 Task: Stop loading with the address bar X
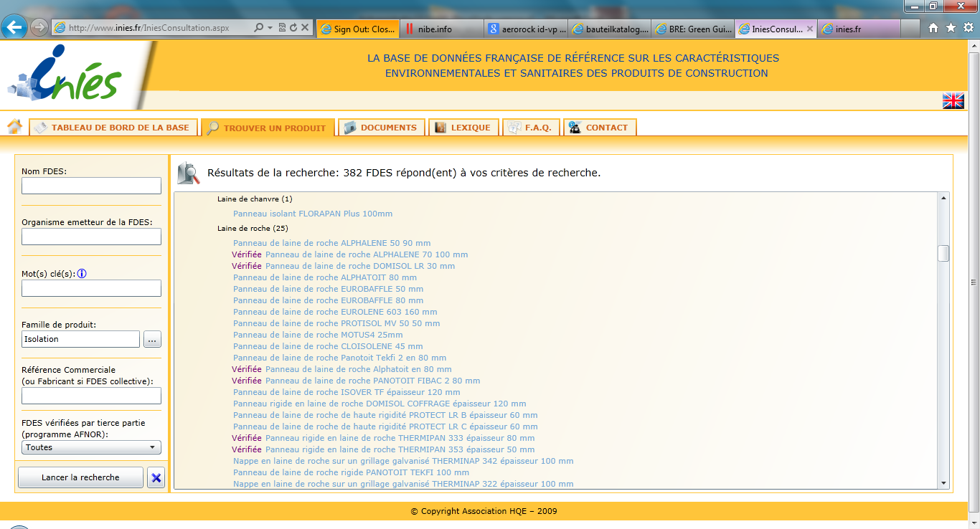(305, 28)
